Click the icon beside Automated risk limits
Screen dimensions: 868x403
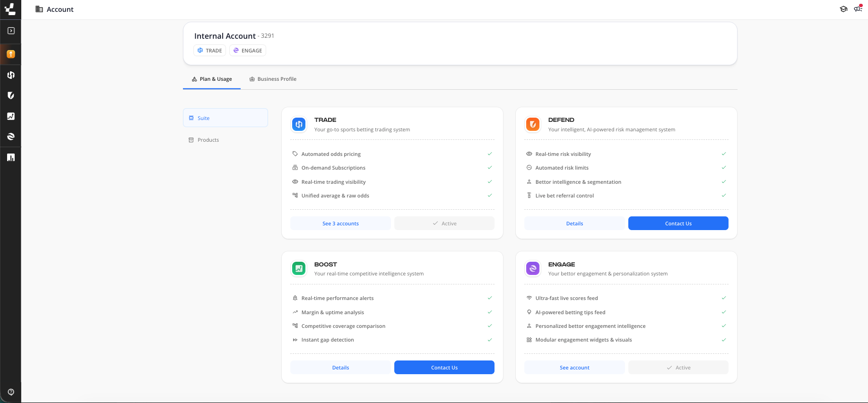(x=529, y=167)
